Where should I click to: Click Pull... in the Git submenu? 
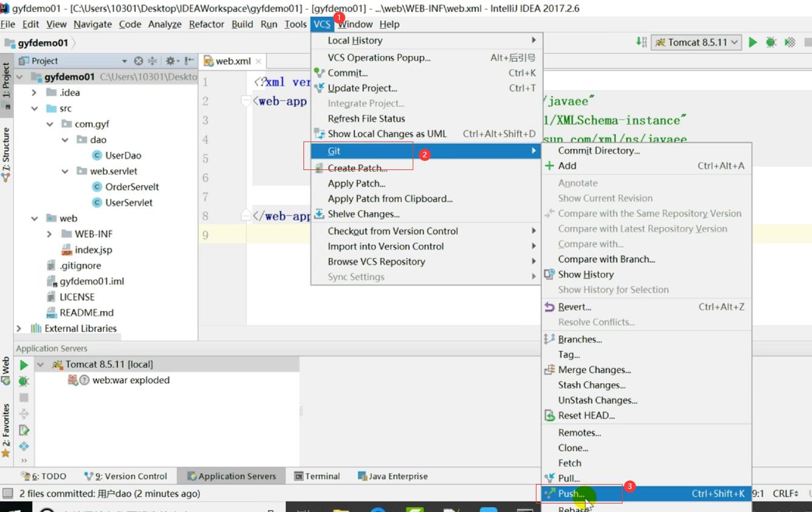(x=646, y=478)
